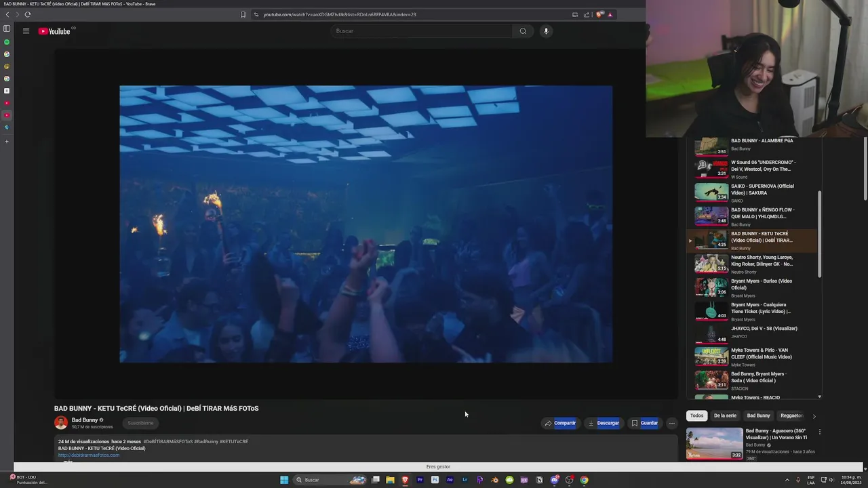Open YouTube hamburger guide menu
Image resolution: width=868 pixels, height=488 pixels.
[26, 31]
